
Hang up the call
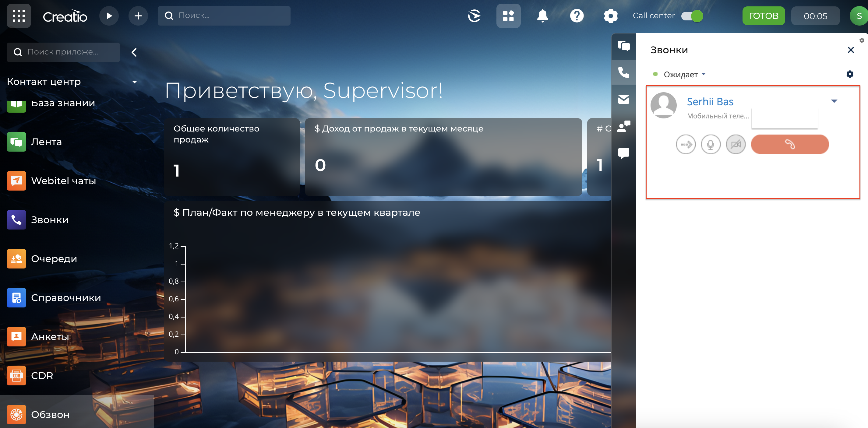pos(790,145)
